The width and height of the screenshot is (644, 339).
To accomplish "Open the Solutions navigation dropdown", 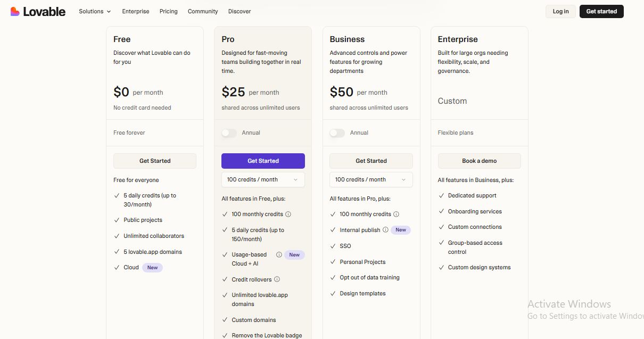I will pos(95,11).
